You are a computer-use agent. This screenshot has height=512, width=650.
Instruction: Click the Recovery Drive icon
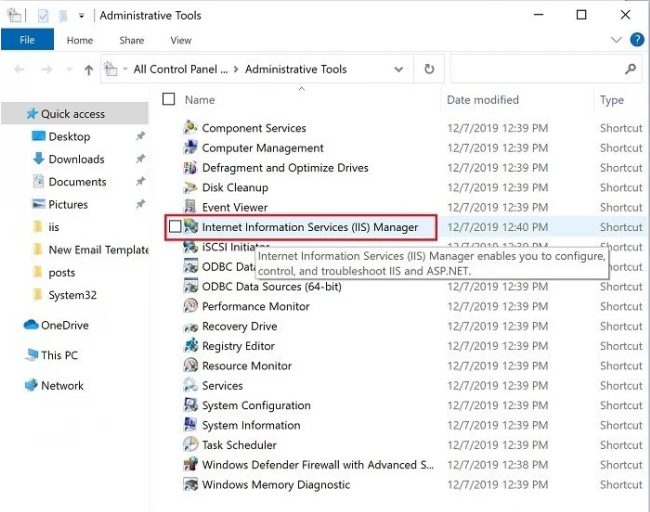pos(190,326)
